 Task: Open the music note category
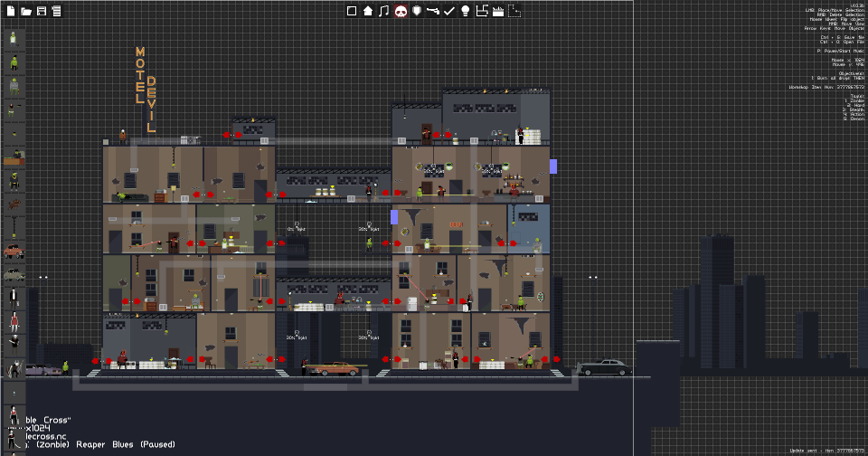pos(383,11)
